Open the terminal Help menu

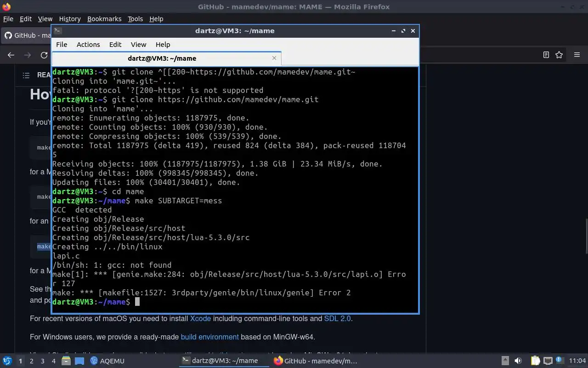coord(163,45)
